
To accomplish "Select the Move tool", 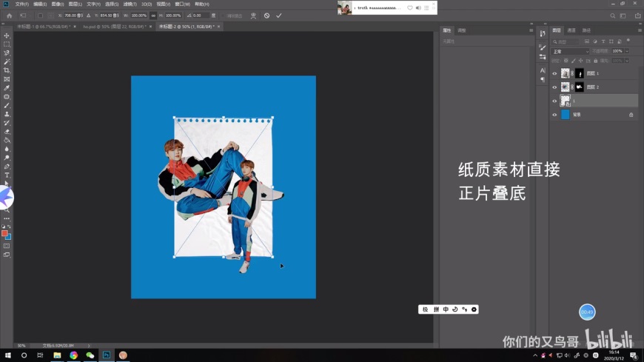I will [7, 36].
